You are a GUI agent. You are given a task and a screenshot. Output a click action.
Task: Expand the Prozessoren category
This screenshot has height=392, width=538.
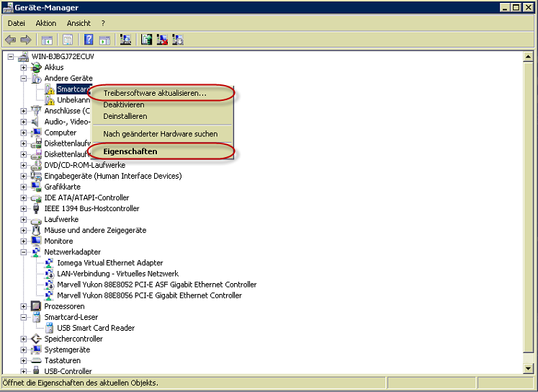[24, 306]
